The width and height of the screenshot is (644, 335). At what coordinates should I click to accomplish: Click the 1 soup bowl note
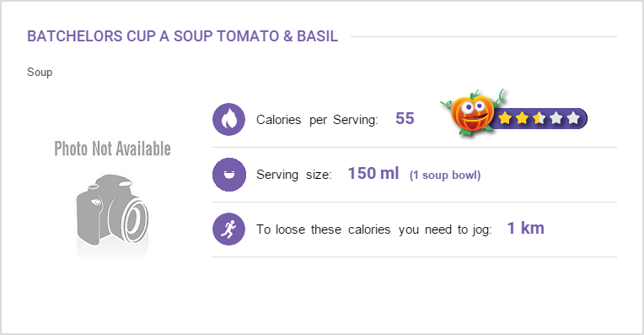click(445, 176)
